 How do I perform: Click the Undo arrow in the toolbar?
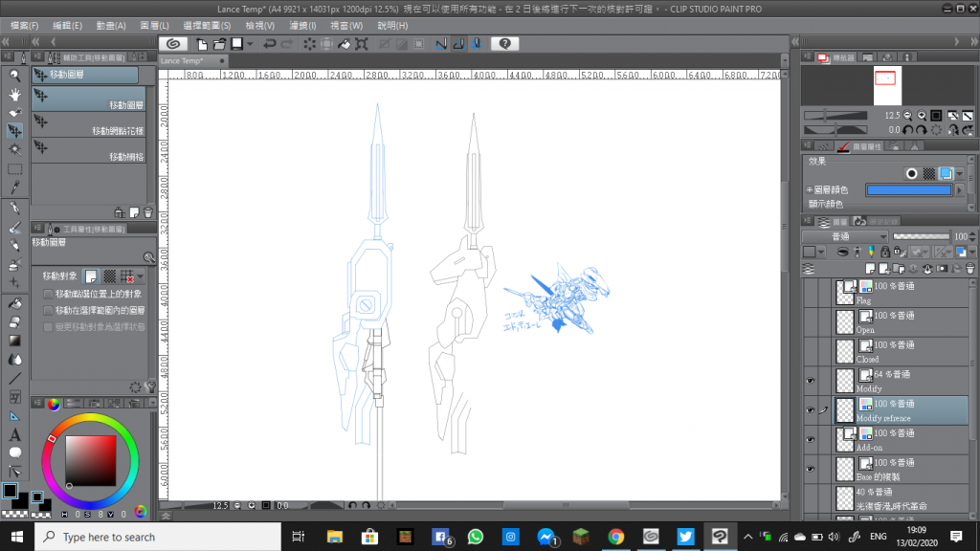pos(271,44)
